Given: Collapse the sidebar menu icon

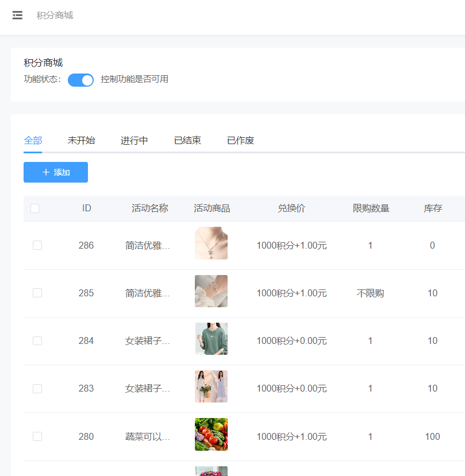Looking at the screenshot, I should point(17,15).
